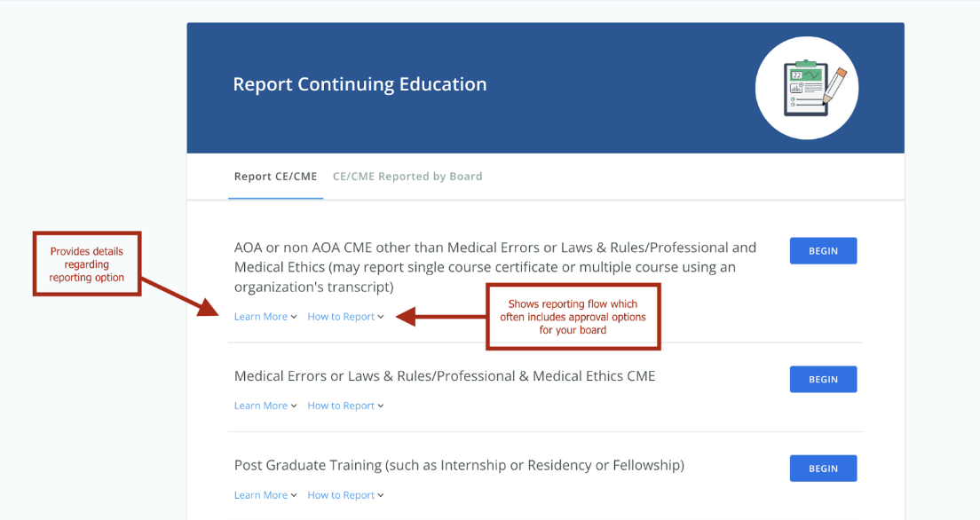Show How to Report for Medical Errors CME
Screen dimensions: 980x520
(345, 406)
